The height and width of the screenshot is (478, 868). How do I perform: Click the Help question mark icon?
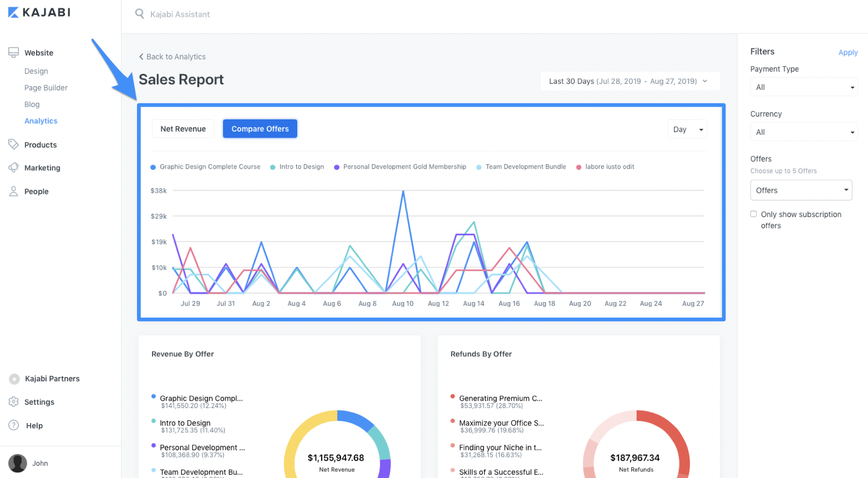coord(14,425)
